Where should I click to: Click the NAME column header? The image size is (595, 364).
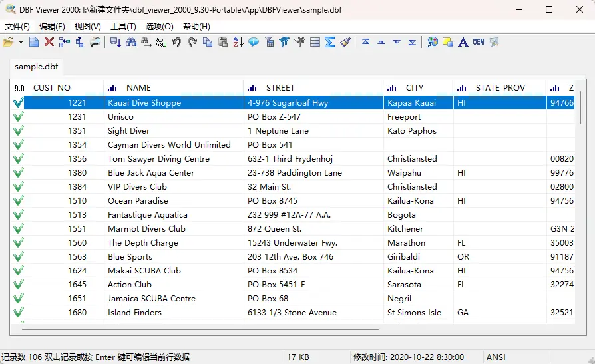(174, 88)
